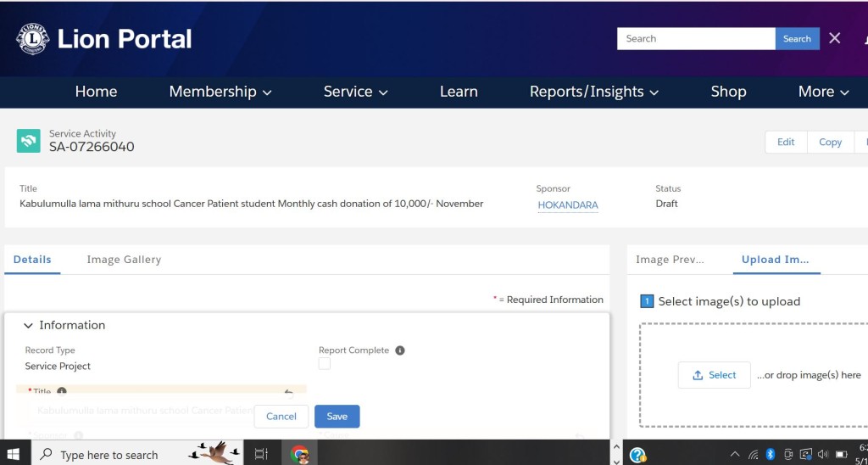Click the Meet Now camera tray icon
Image resolution: width=868 pixels, height=465 pixels.
coord(788,455)
